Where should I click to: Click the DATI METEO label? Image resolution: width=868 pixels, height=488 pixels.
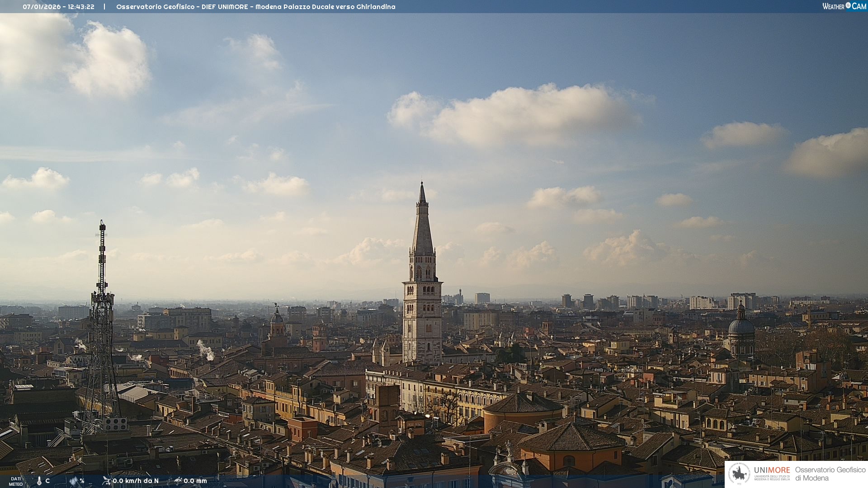(x=16, y=481)
